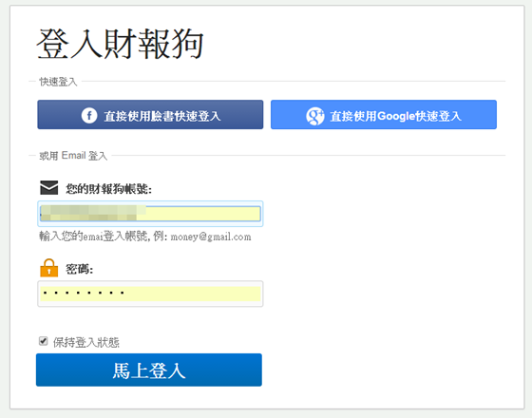Click the Google+ logo icon
Screen dimensions: 532x418
[315, 116]
